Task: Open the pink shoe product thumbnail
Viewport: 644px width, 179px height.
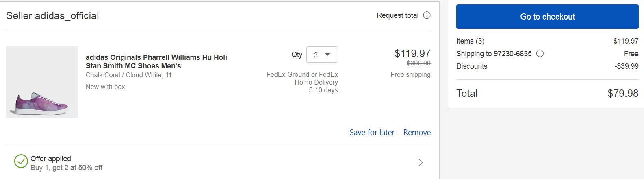Action: [42, 82]
